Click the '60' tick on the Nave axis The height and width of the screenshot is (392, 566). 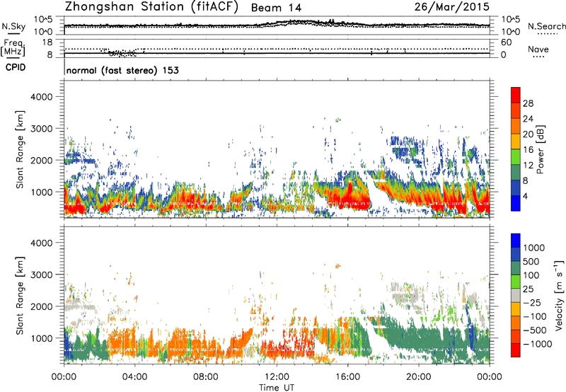tap(506, 42)
